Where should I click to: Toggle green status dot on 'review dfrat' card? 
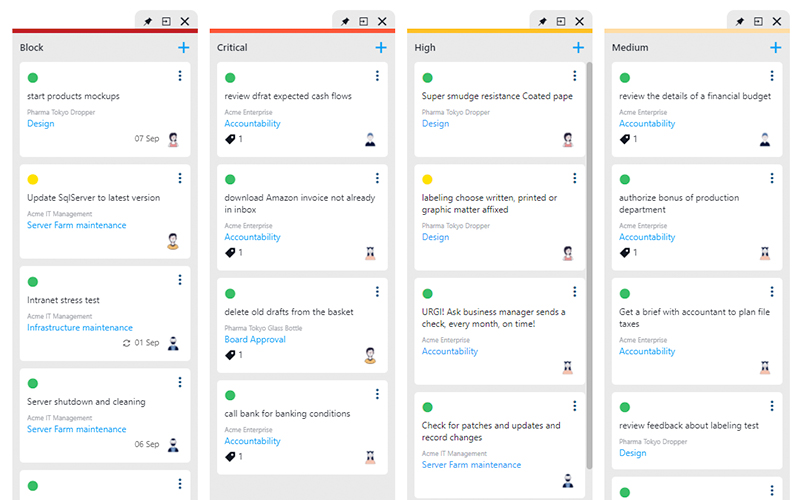point(230,78)
